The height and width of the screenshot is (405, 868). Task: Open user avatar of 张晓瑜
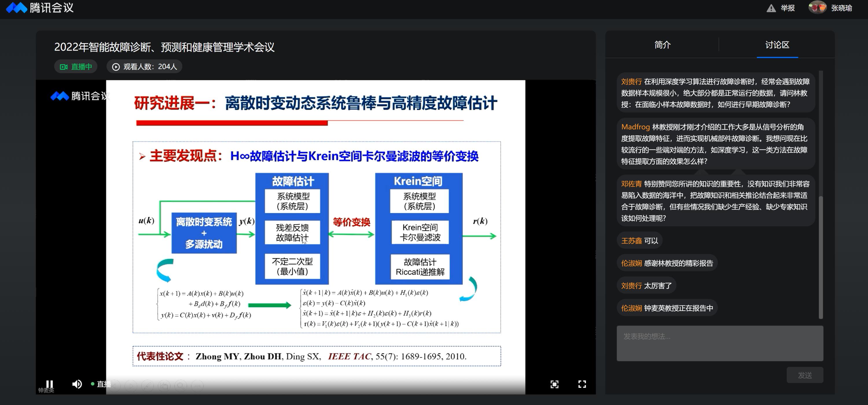(x=817, y=8)
